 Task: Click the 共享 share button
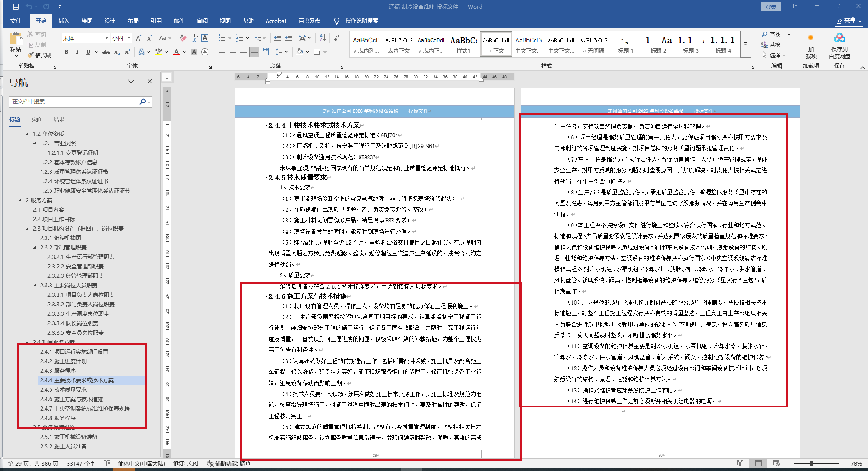point(849,21)
